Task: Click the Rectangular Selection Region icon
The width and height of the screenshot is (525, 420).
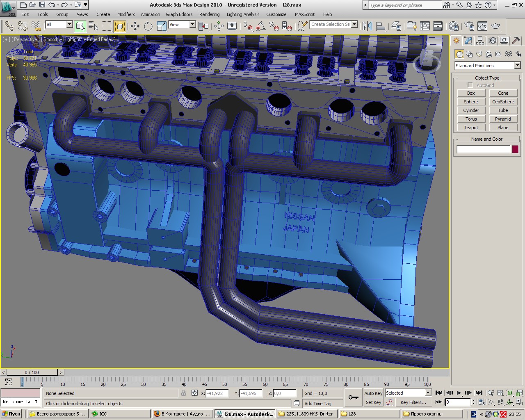Action: point(107,26)
